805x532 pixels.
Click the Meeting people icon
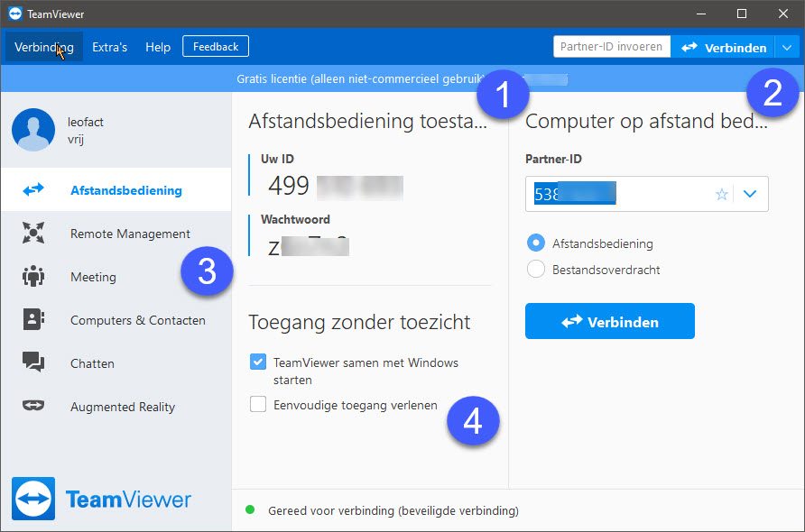(x=33, y=276)
